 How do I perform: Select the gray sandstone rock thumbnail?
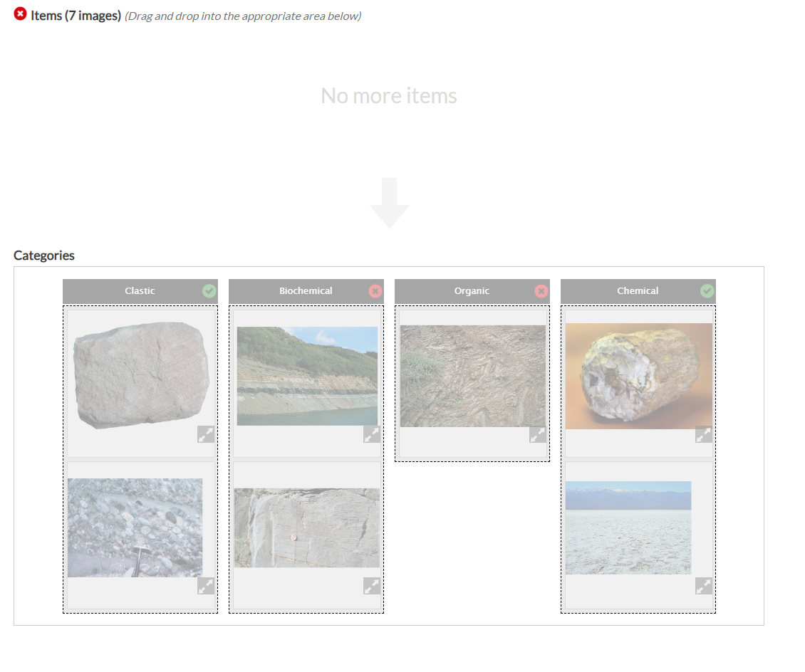click(x=141, y=375)
